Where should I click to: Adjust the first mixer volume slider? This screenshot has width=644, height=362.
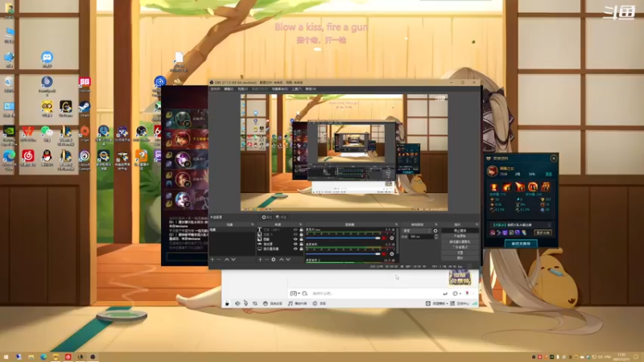pos(343,238)
